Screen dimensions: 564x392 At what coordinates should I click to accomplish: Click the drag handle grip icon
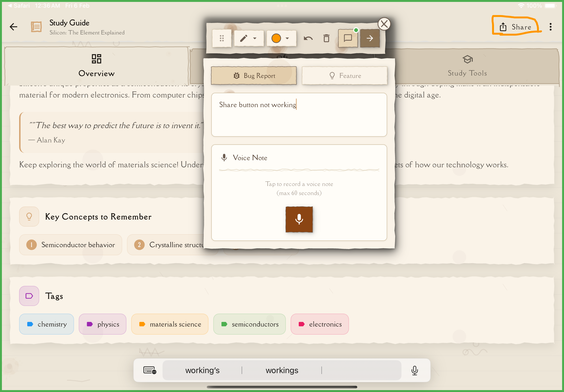222,38
